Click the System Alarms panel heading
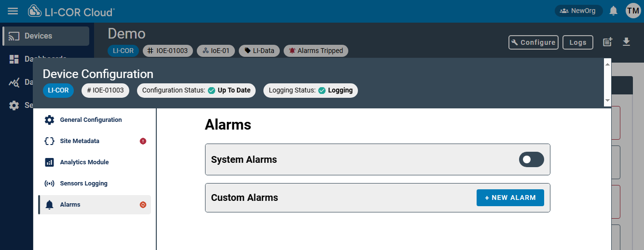Viewport: 644px width, 250px height. click(x=244, y=159)
